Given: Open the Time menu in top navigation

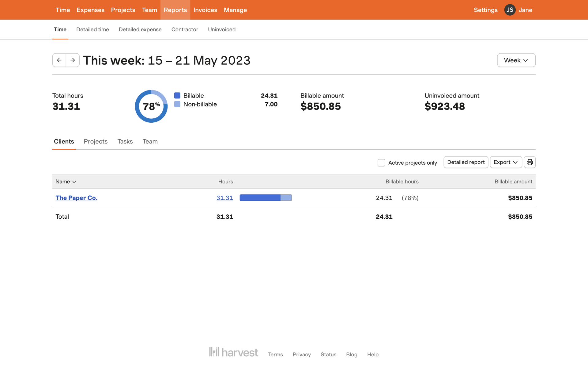Looking at the screenshot, I should pyautogui.click(x=63, y=10).
